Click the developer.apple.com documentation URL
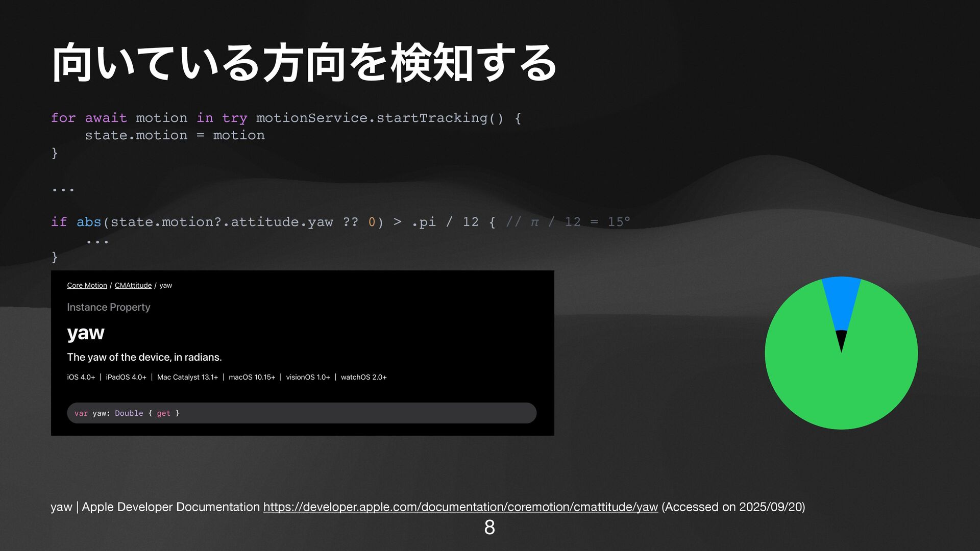980x551 pixels. tap(460, 507)
